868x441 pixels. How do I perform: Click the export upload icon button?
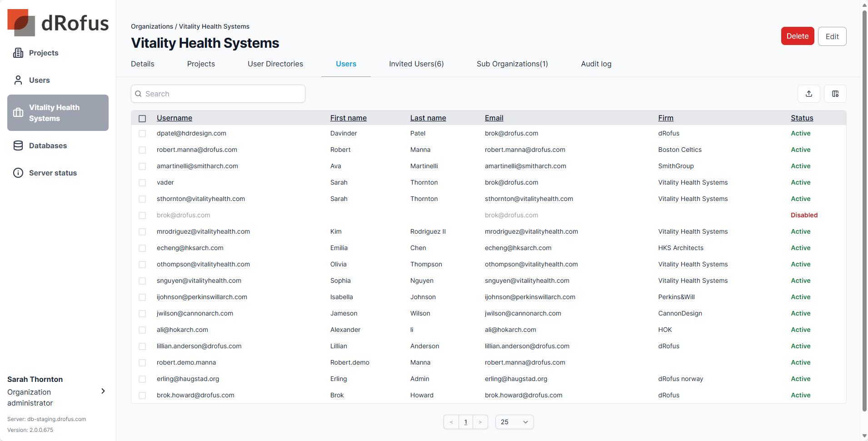click(x=808, y=94)
